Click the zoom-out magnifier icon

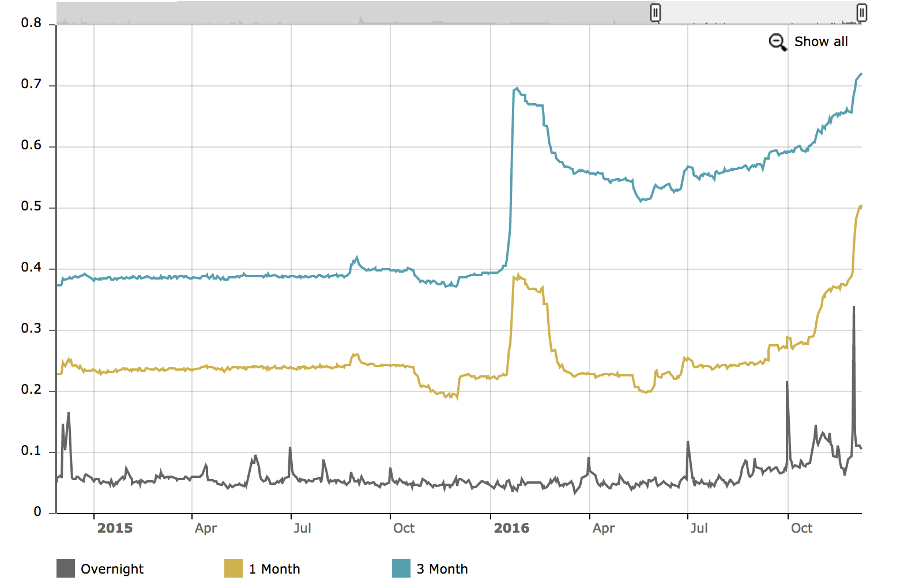pyautogui.click(x=778, y=42)
